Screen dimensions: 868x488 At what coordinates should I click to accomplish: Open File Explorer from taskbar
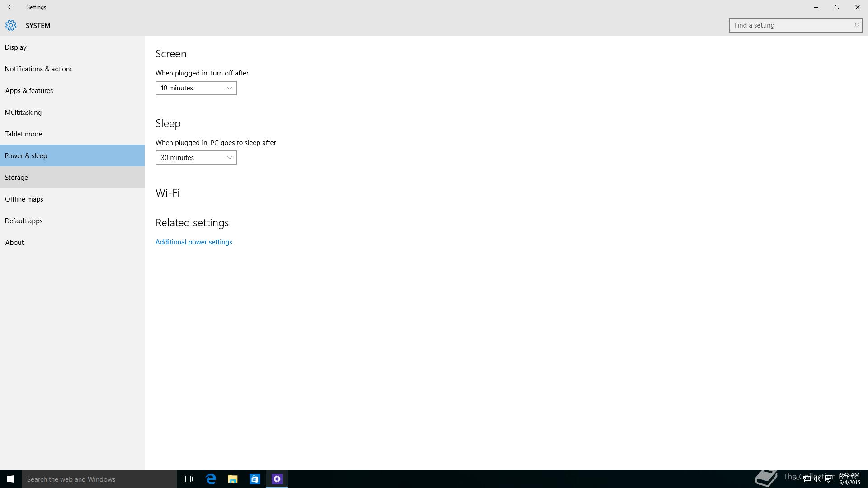point(233,479)
